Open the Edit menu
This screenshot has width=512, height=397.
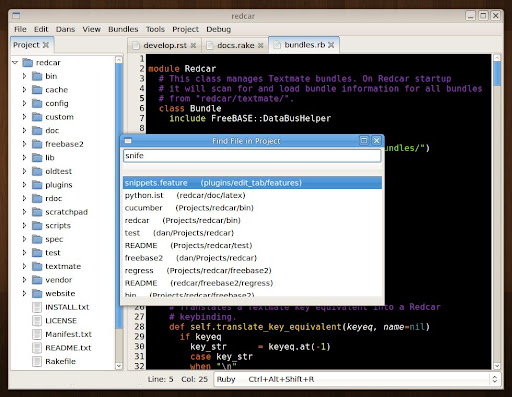coord(41,29)
